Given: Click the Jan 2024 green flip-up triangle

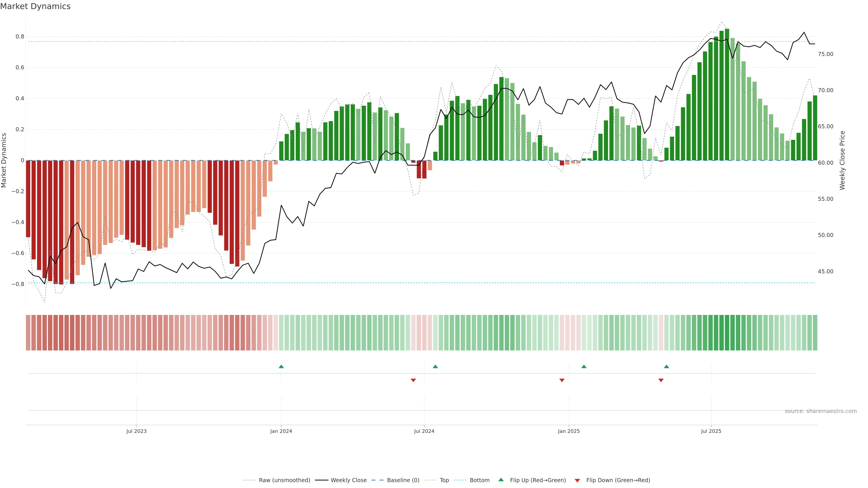Looking at the screenshot, I should coord(281,366).
